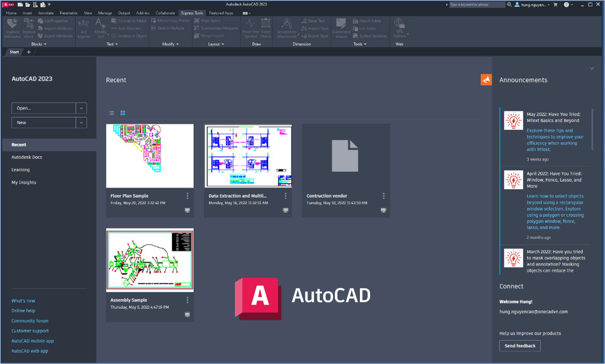
Task: Click the search magnifier icon in title bar
Action: click(x=509, y=5)
